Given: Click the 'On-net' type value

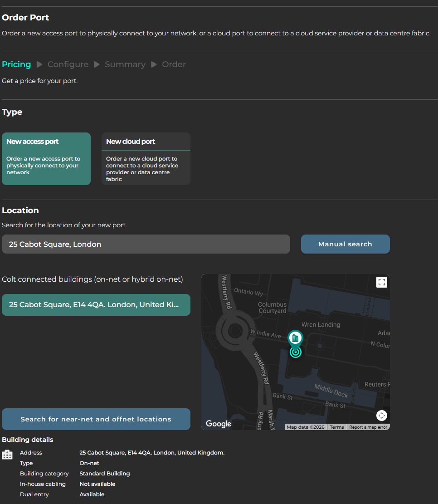Looking at the screenshot, I should tap(89, 463).
